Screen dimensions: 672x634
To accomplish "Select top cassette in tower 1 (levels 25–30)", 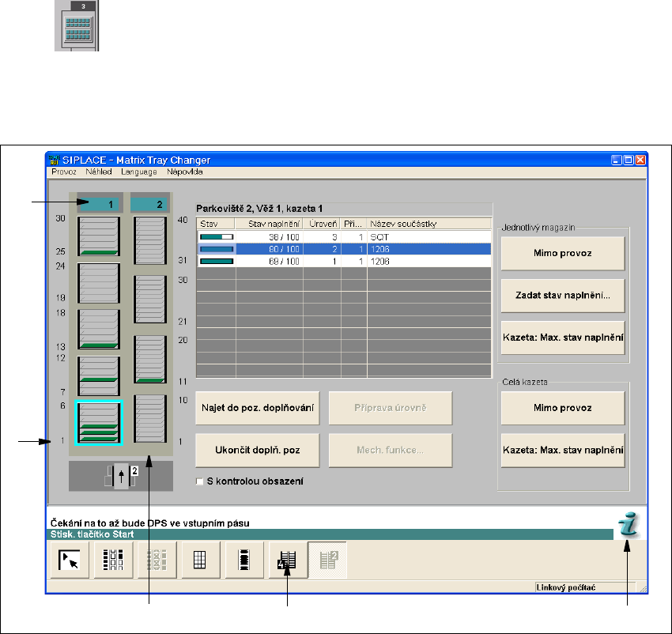I will [98, 236].
